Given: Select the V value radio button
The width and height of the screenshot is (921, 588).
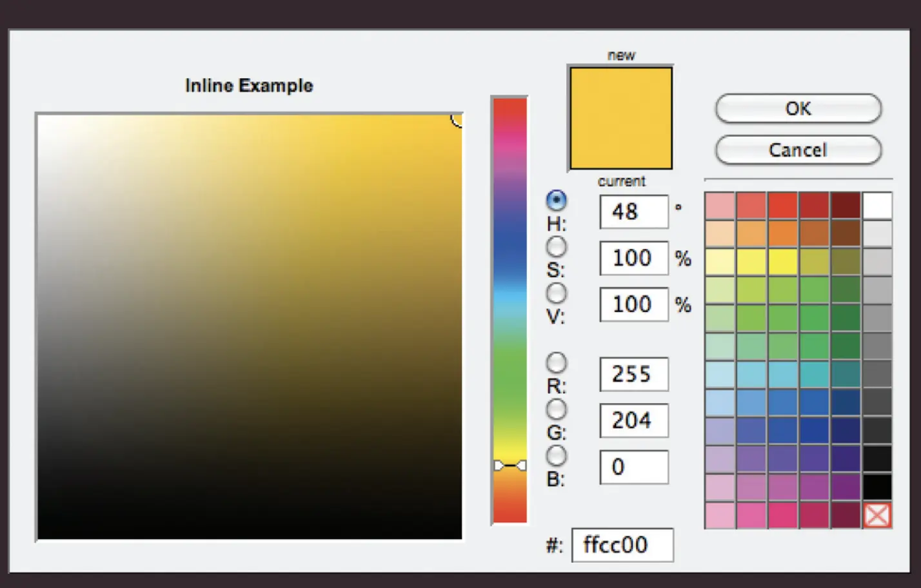Looking at the screenshot, I should click(557, 293).
